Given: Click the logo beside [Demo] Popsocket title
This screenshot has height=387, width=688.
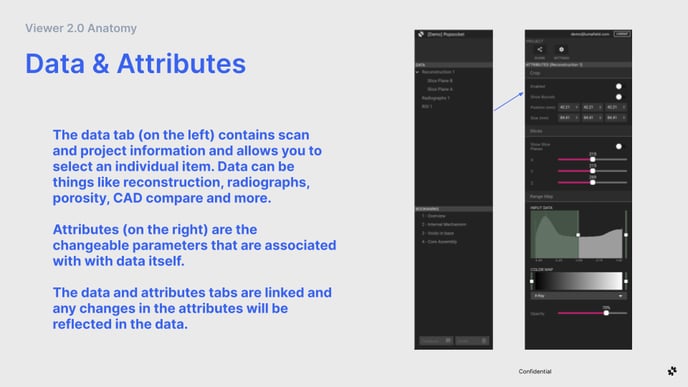Looking at the screenshot, I should pyautogui.click(x=421, y=34).
